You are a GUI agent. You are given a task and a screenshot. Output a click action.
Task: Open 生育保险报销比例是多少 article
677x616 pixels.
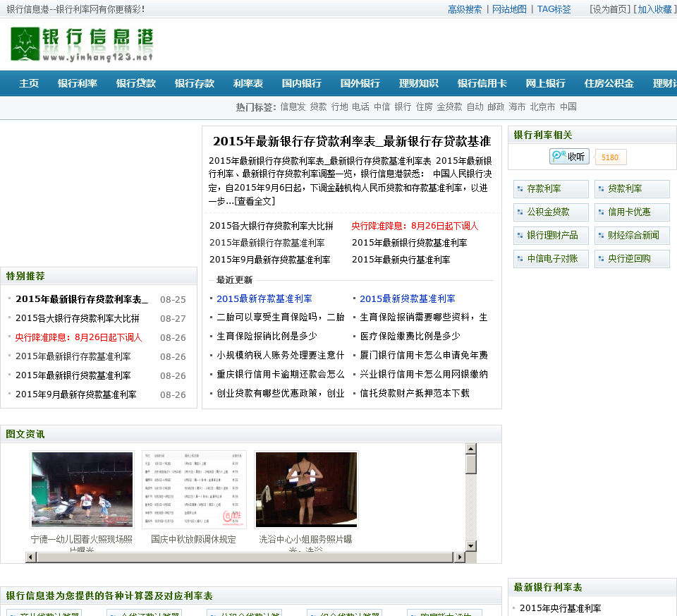267,336
